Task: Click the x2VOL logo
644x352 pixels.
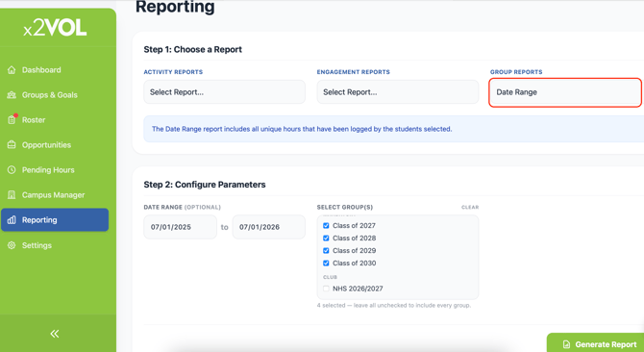Action: (x=55, y=28)
